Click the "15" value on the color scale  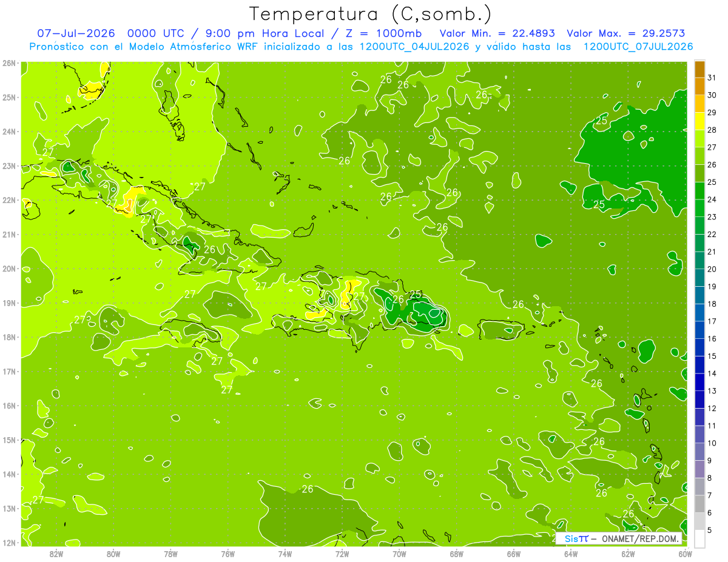[712, 356]
